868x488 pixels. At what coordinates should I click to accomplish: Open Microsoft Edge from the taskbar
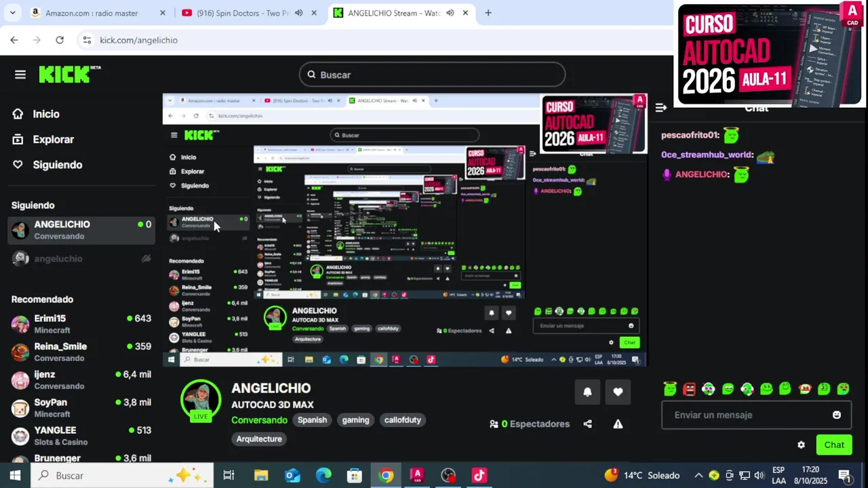click(323, 475)
